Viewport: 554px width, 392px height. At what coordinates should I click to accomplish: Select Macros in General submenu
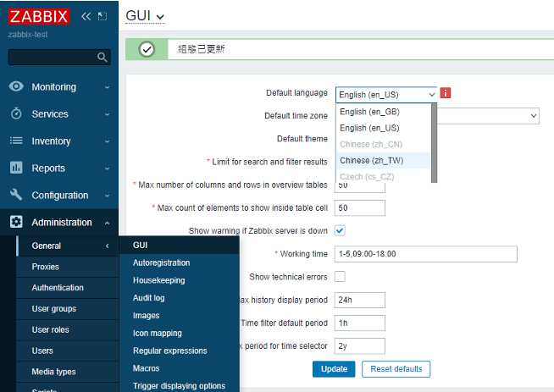[x=180, y=368]
